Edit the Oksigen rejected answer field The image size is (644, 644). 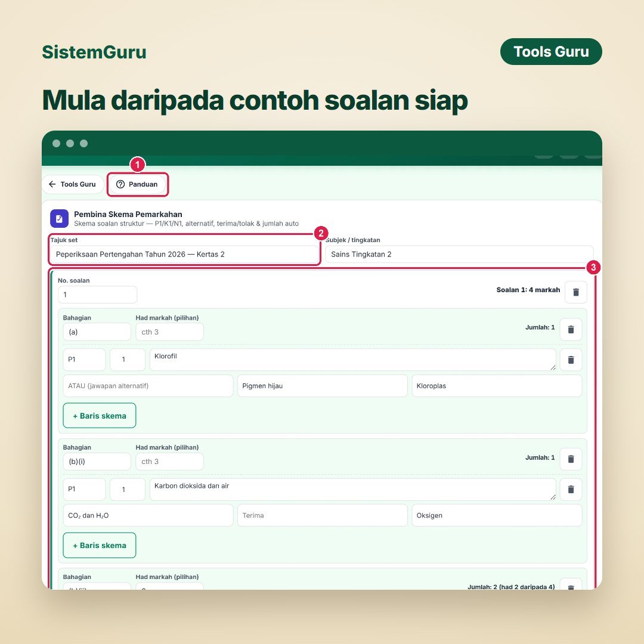[x=497, y=515]
